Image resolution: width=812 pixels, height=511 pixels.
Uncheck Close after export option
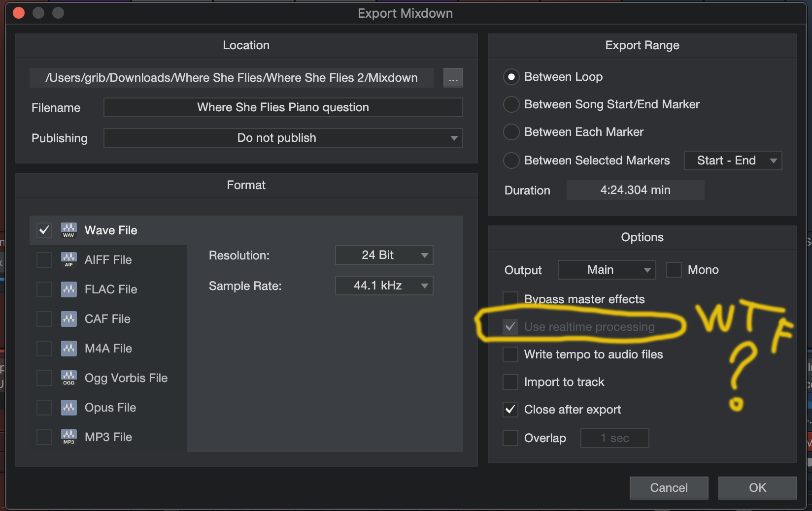click(x=510, y=410)
